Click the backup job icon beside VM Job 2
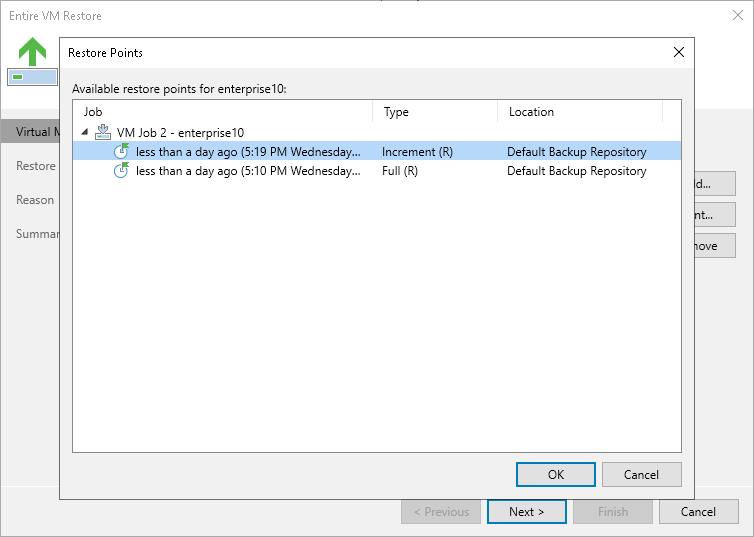 (102, 132)
